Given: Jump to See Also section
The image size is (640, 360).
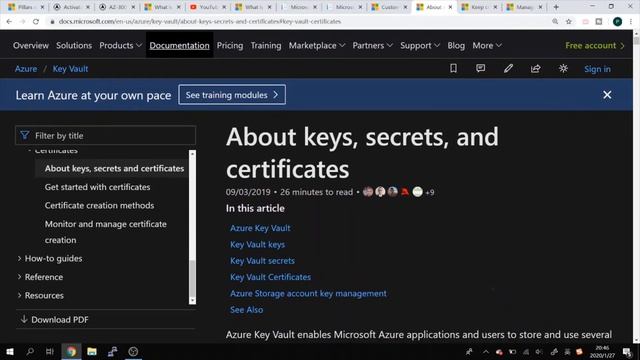Looking at the screenshot, I should (247, 310).
